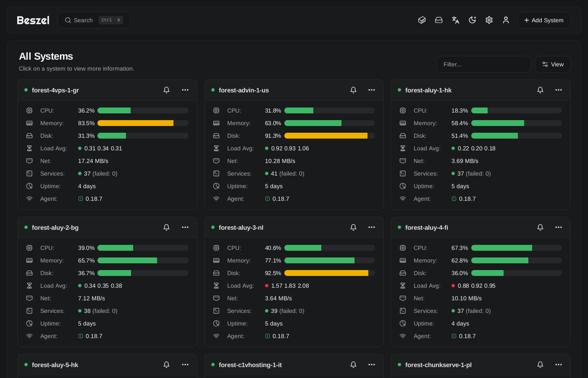This screenshot has width=588, height=378.
Task: Click the Disk usage bar of forest-aluy-3-nl
Action: pos(330,273)
